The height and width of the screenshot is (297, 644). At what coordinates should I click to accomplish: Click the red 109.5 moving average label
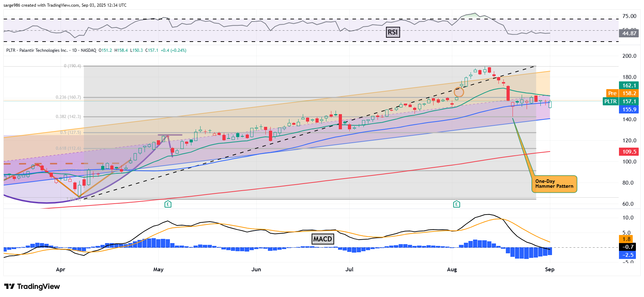pyautogui.click(x=629, y=152)
